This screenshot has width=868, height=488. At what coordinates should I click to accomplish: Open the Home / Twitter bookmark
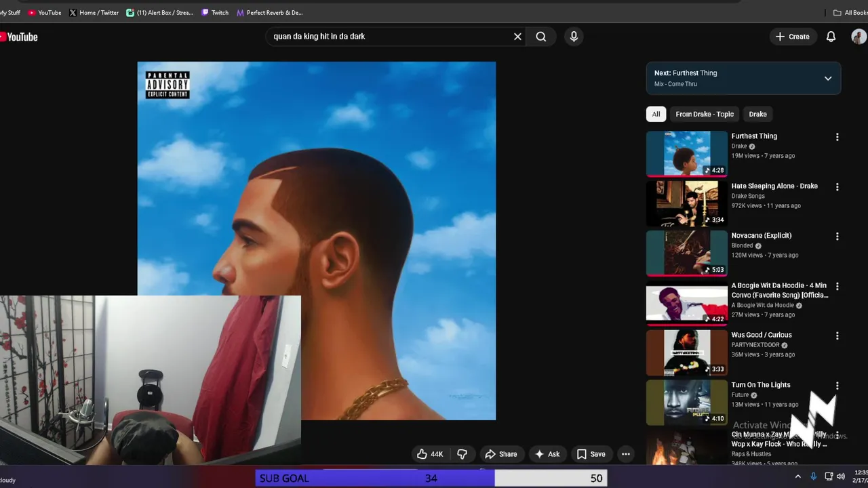(x=94, y=12)
